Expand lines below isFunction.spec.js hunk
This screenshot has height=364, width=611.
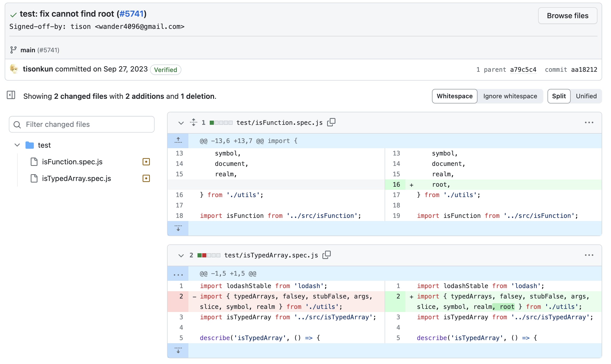(x=178, y=228)
